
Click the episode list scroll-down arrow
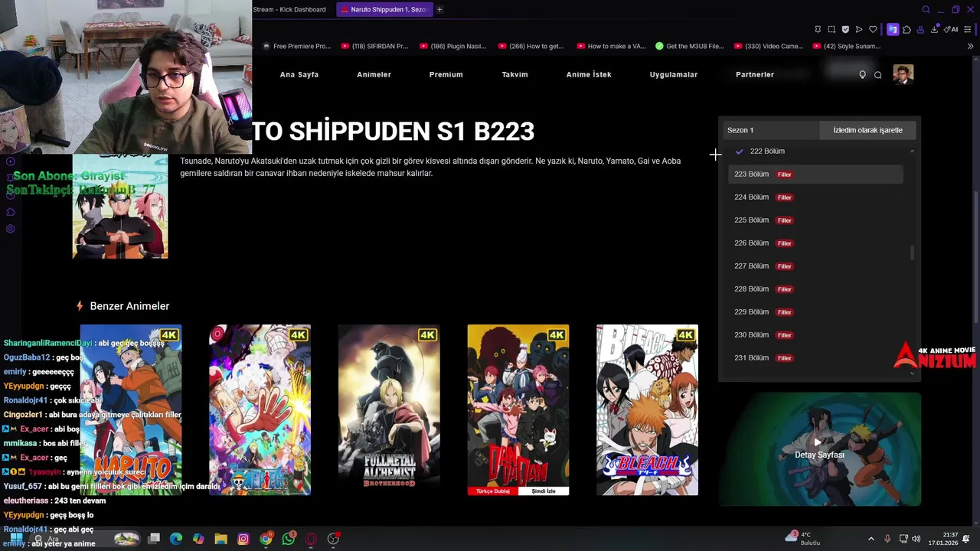click(912, 373)
